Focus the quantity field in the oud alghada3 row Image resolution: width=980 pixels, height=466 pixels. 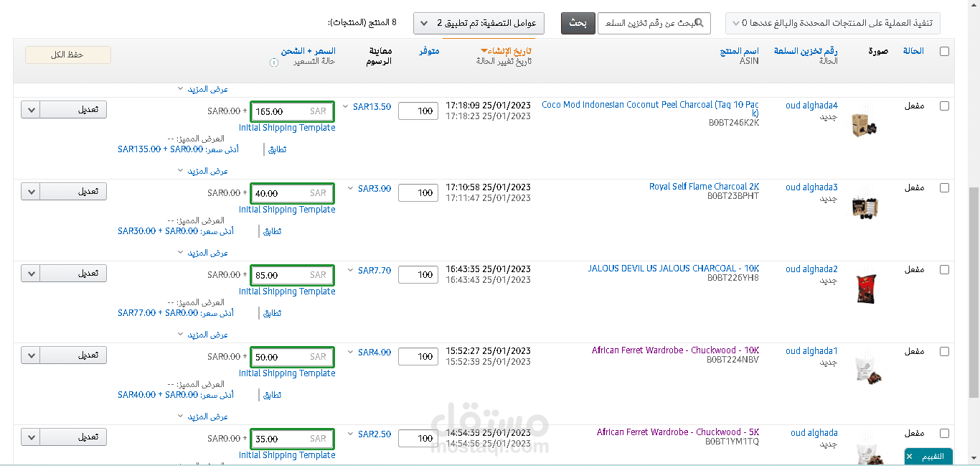pyautogui.click(x=418, y=192)
